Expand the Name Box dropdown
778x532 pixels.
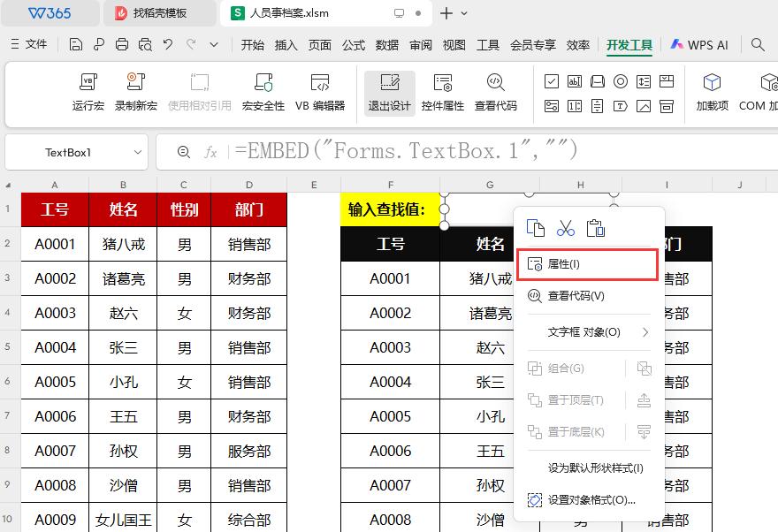coord(137,152)
